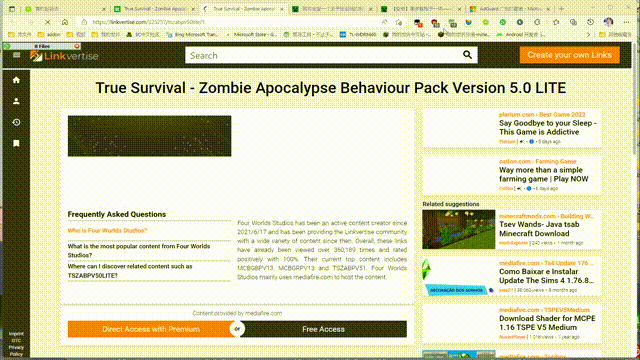640x360 pixels.
Task: Open the user account icon in sidebar
Action: [x=16, y=101]
